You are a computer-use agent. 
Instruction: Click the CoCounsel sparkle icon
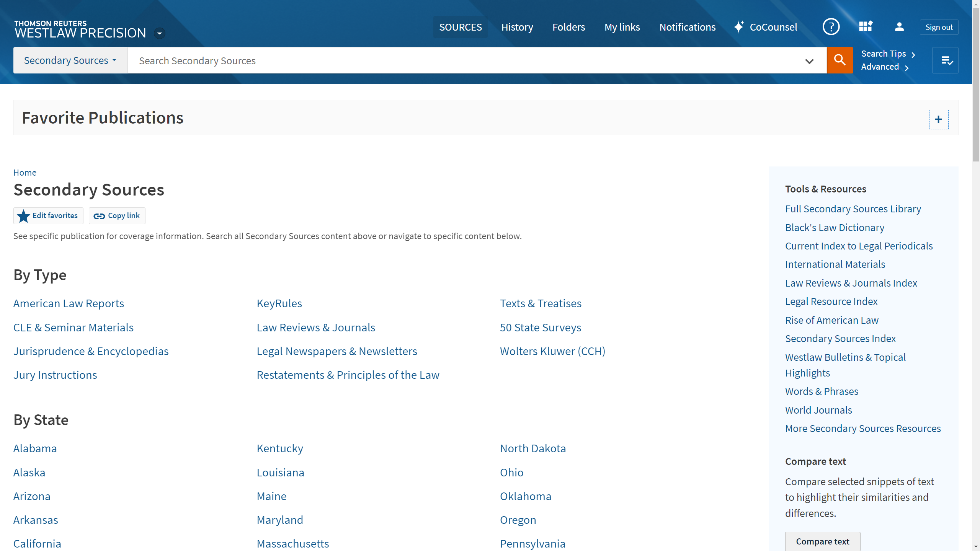(x=739, y=27)
